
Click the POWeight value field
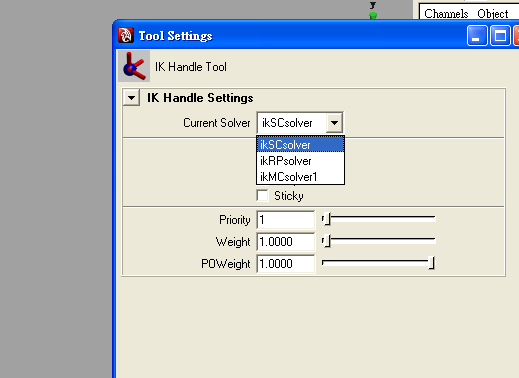point(286,264)
